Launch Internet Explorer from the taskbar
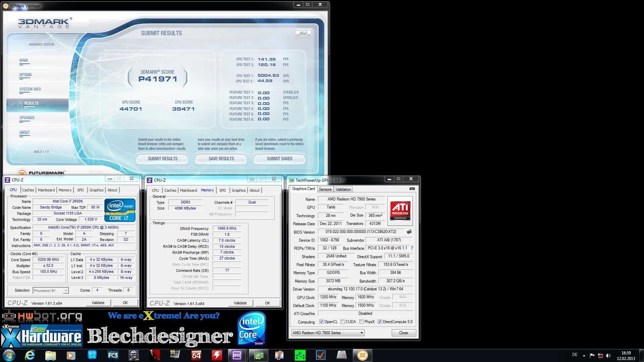The width and height of the screenshot is (644, 362). coord(30,355)
